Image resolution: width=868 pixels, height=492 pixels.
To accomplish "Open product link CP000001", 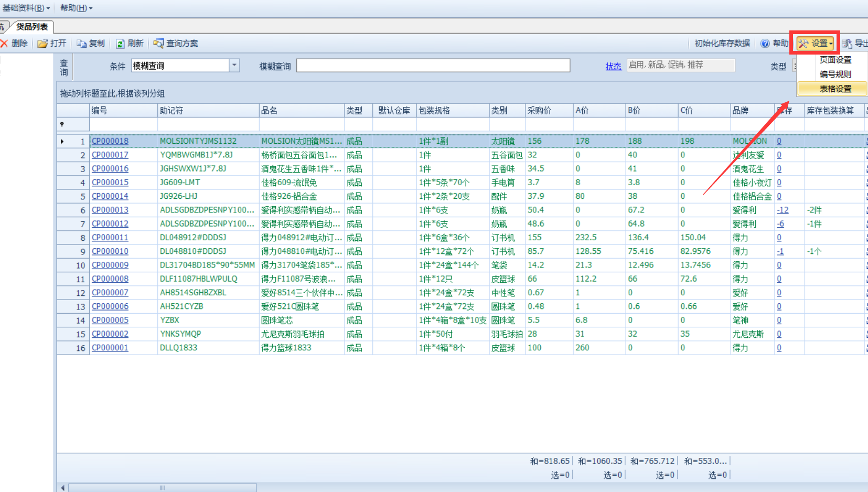I will click(110, 348).
